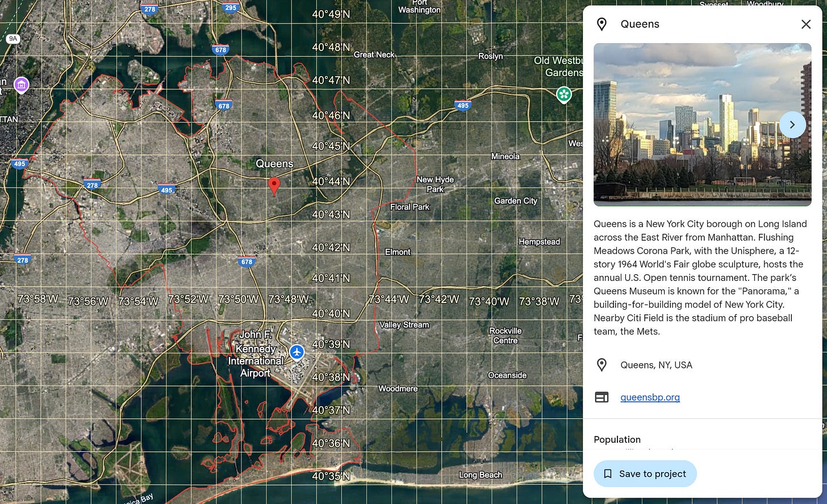Screen dimensions: 827x504
Task: Open the queensbp.org link
Action: click(x=650, y=397)
